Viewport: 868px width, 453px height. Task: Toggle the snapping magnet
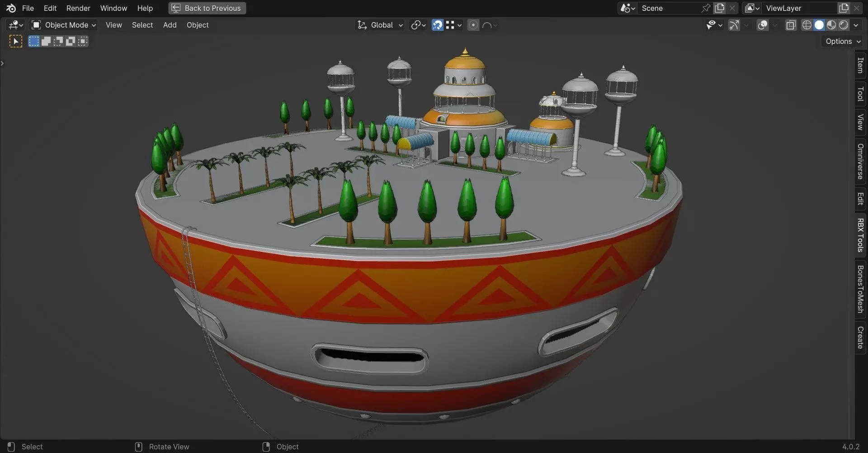click(437, 25)
